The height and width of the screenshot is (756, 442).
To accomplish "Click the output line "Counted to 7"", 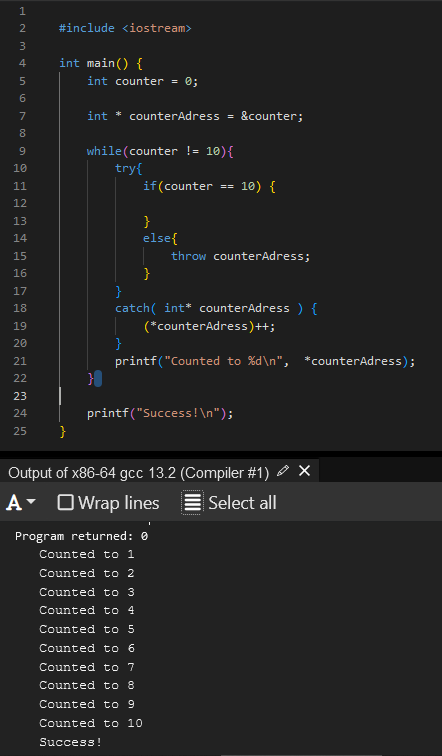I will click(87, 667).
